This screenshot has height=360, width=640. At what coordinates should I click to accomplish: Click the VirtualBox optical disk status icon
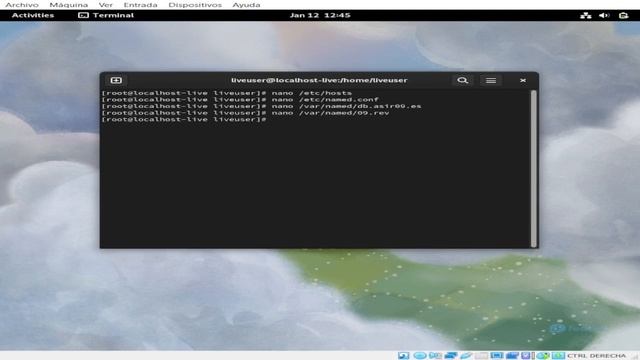point(419,356)
